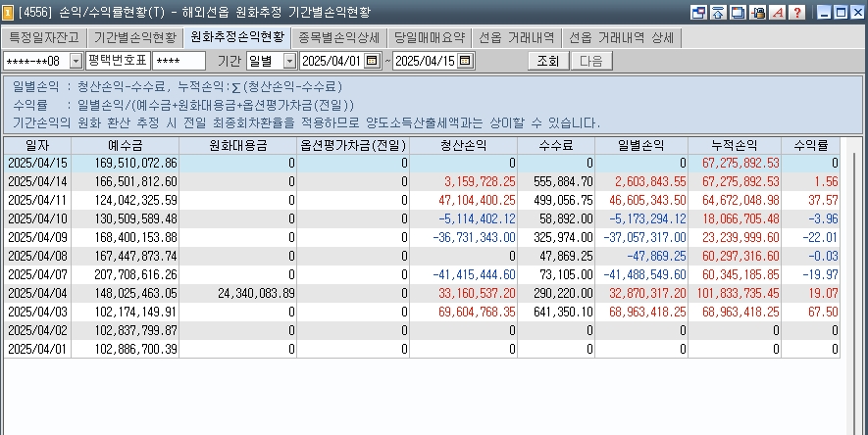The height and width of the screenshot is (435, 868).
Task: Select the 2025/04/10 date cell
Action: (37, 218)
